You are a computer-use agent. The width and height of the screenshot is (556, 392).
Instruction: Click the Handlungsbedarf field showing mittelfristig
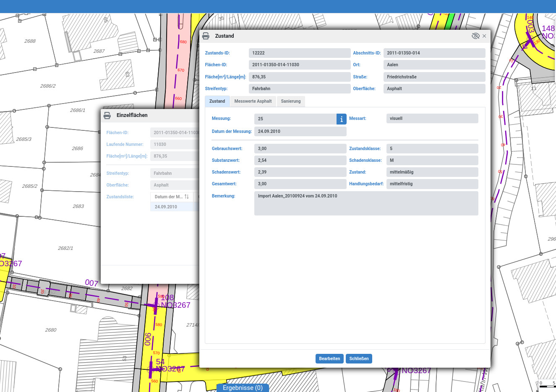pyautogui.click(x=432, y=184)
